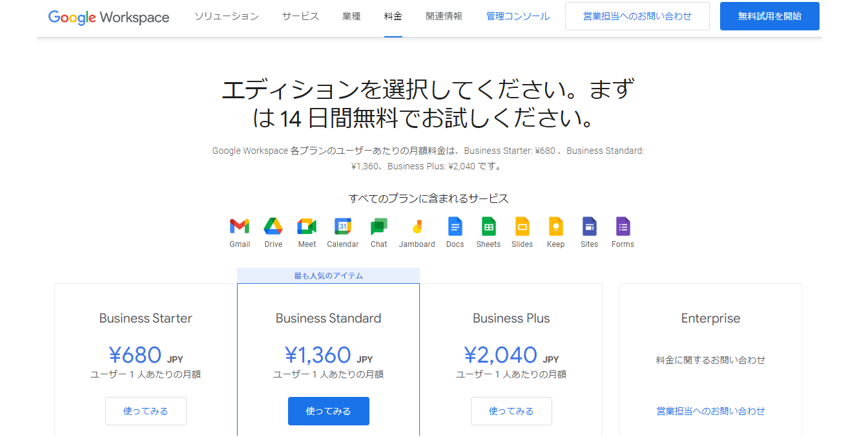The height and width of the screenshot is (437, 868).
Task: Click the 営業担当へのお問い合わせ header button
Action: (637, 16)
